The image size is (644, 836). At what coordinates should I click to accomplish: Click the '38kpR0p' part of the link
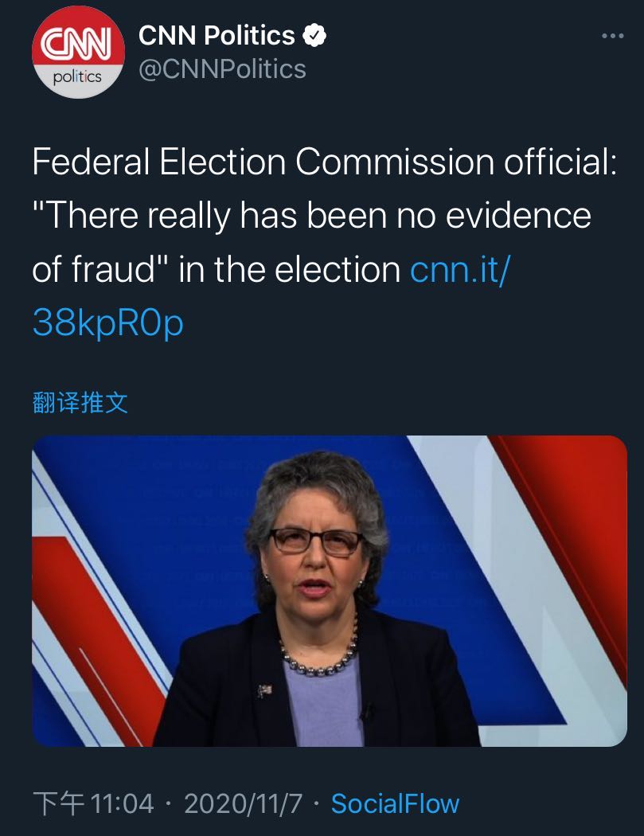(107, 323)
